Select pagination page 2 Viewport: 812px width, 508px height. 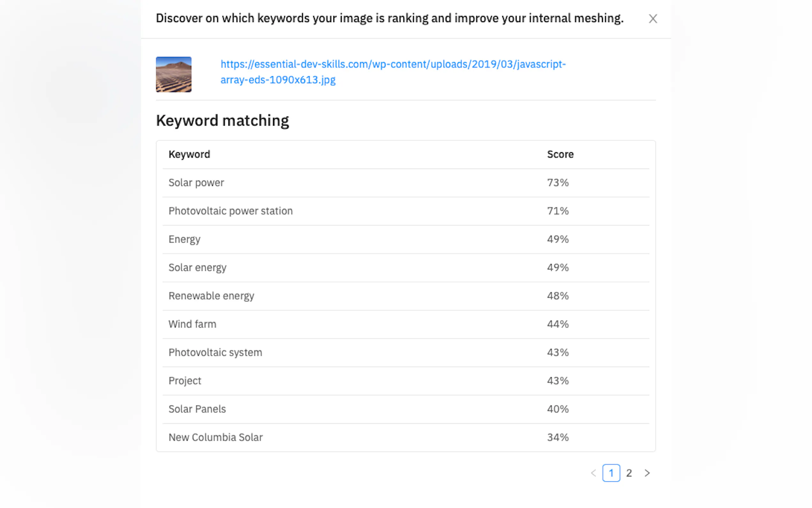click(629, 473)
